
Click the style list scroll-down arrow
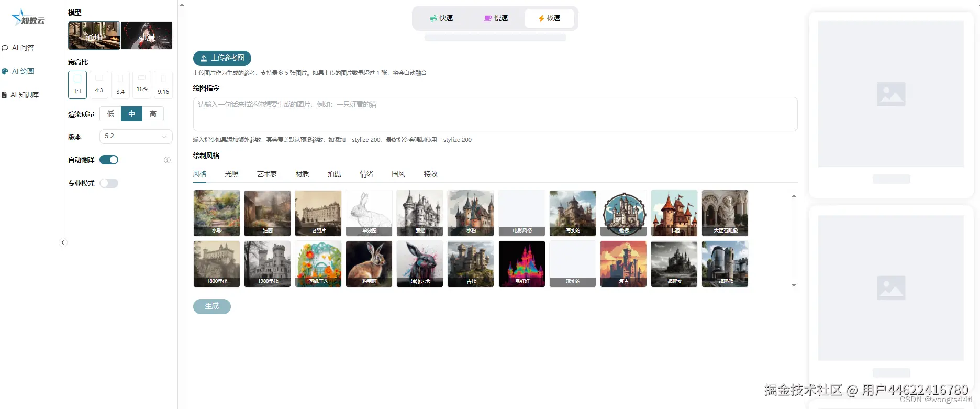point(794,285)
